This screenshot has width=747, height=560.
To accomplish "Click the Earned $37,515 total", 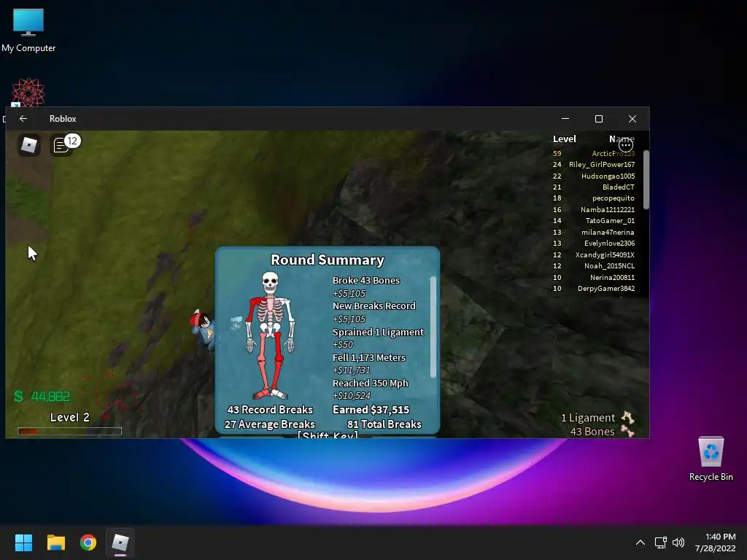I will pos(371,410).
